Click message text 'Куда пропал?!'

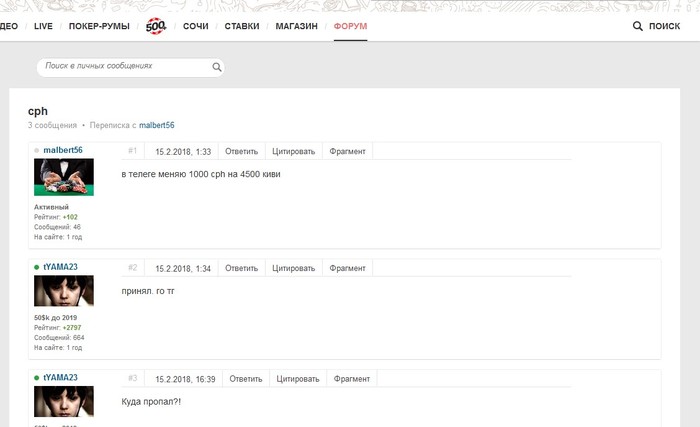151,402
